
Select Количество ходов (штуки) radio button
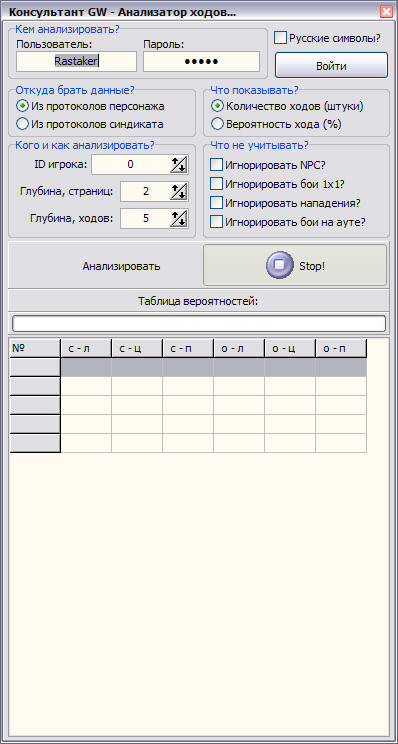(217, 106)
